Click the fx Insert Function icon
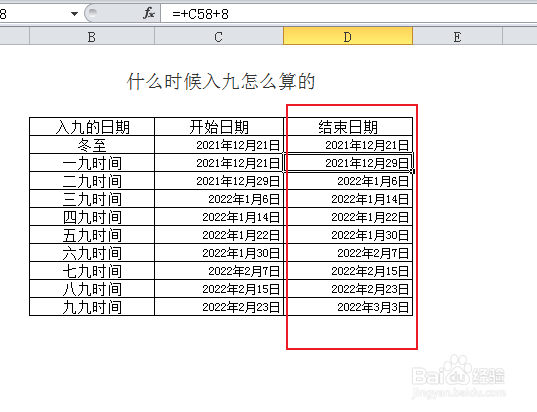The width and height of the screenshot is (537, 412). 149,14
